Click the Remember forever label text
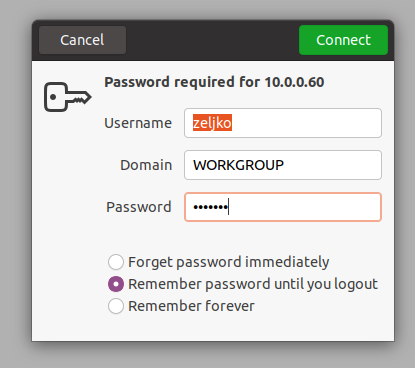Image resolution: width=415 pixels, height=368 pixels. 191,306
